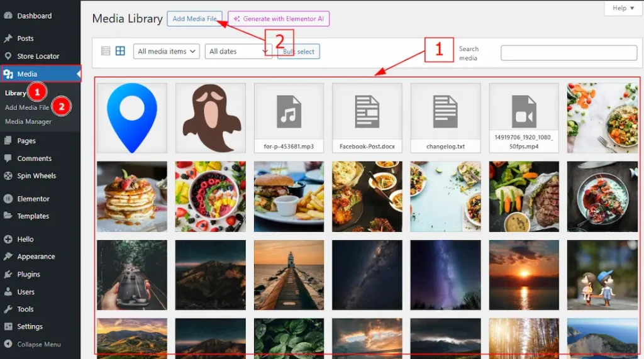Screen dimensions: 644x359
Task: Click the Collapse Menu label
Action: click(x=39, y=344)
